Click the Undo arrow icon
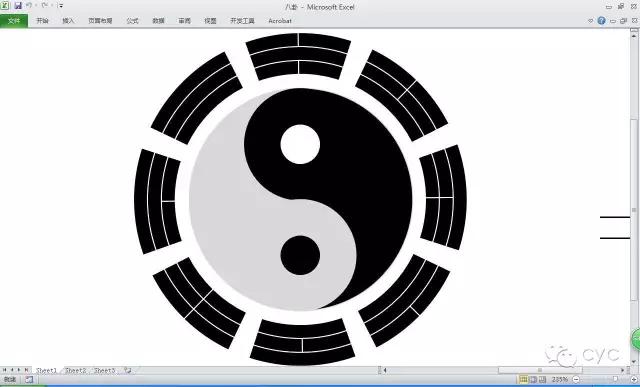The width and height of the screenshot is (640, 387). 29,6
